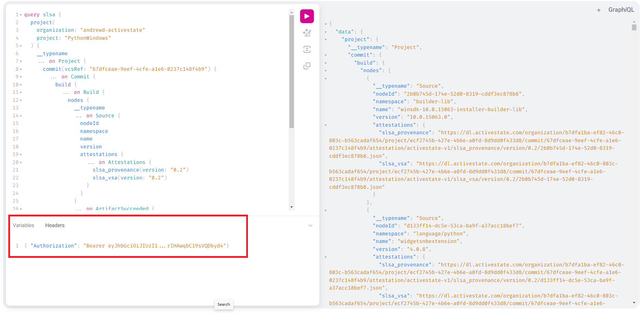Collapse the nodes block at line 12
Screen dimensions: 644x313
(21, 100)
